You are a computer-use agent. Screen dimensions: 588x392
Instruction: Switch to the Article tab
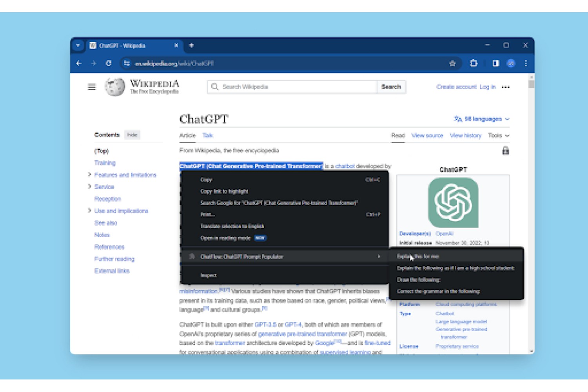coord(187,135)
